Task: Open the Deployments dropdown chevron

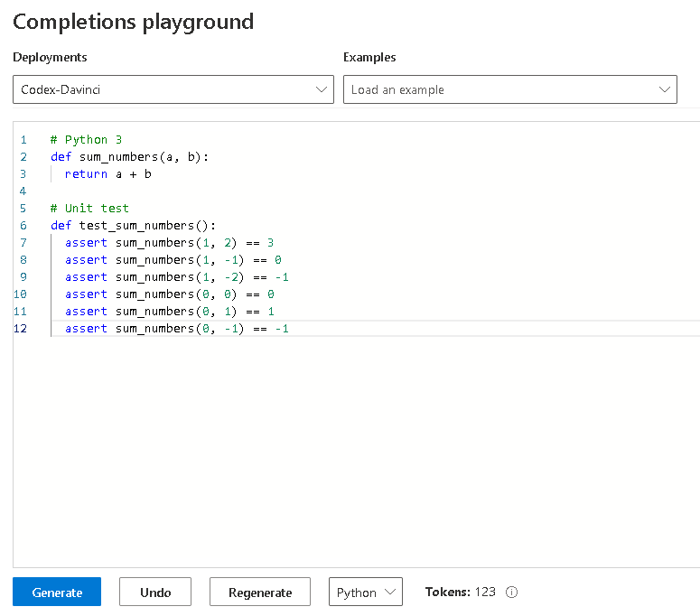Action: 321,89
